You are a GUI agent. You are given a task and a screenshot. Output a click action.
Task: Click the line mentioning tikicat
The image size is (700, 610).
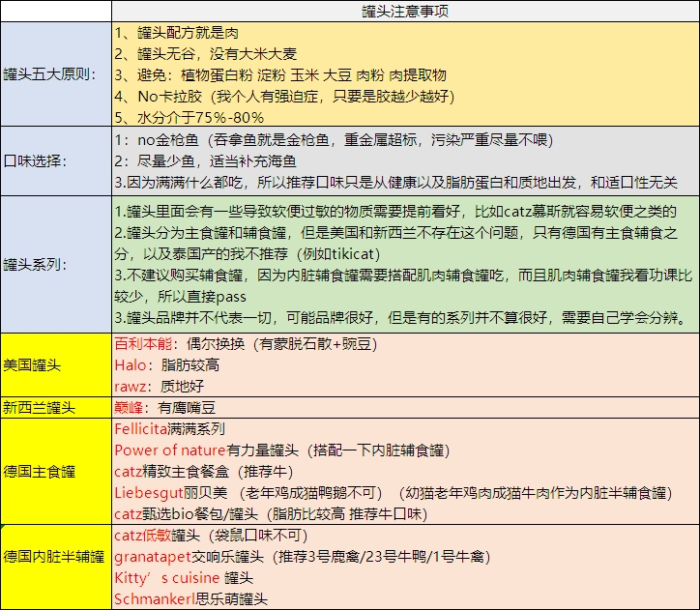(x=248, y=254)
